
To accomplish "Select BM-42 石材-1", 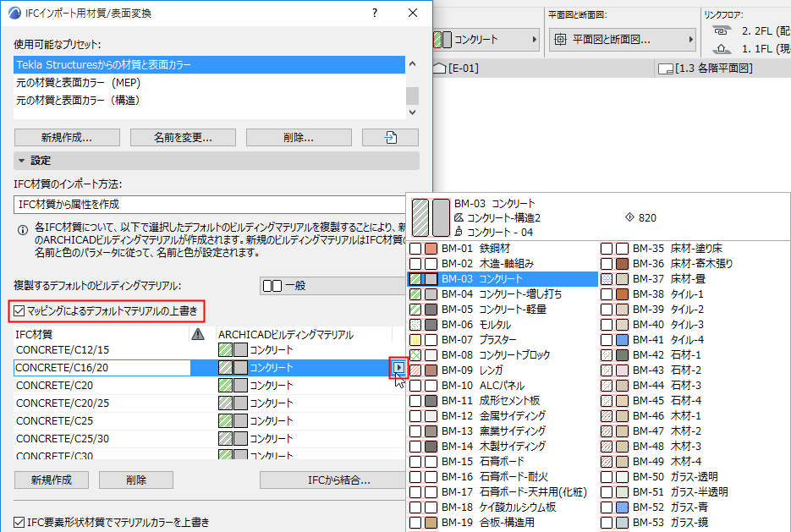I will (x=695, y=355).
